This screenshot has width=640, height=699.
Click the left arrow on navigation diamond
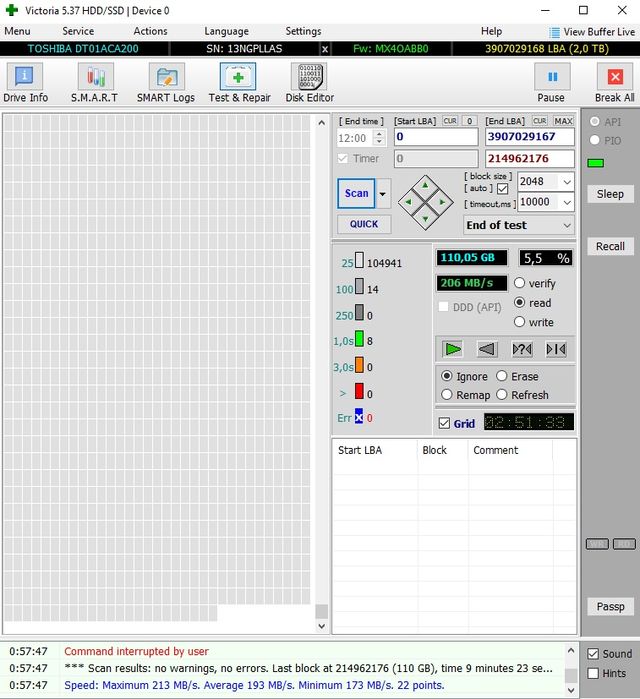408,202
